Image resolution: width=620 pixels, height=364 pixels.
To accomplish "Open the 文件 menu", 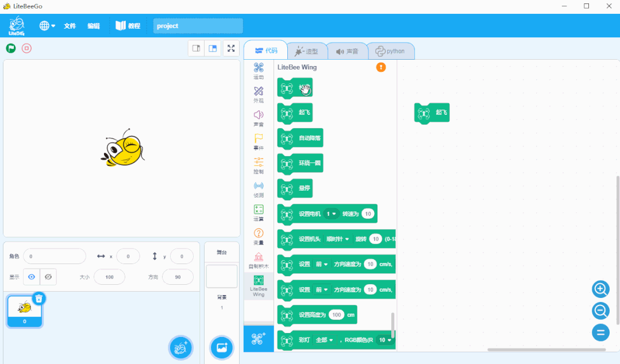I will [70, 26].
